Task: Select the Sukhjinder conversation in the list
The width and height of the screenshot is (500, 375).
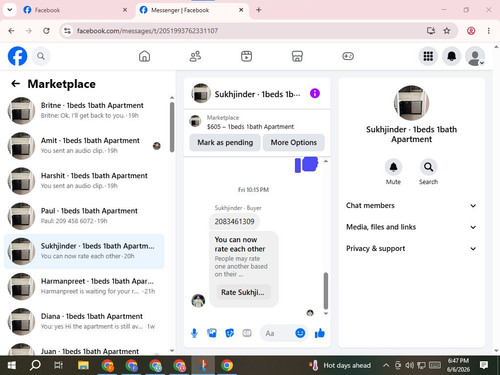Action: (x=84, y=251)
